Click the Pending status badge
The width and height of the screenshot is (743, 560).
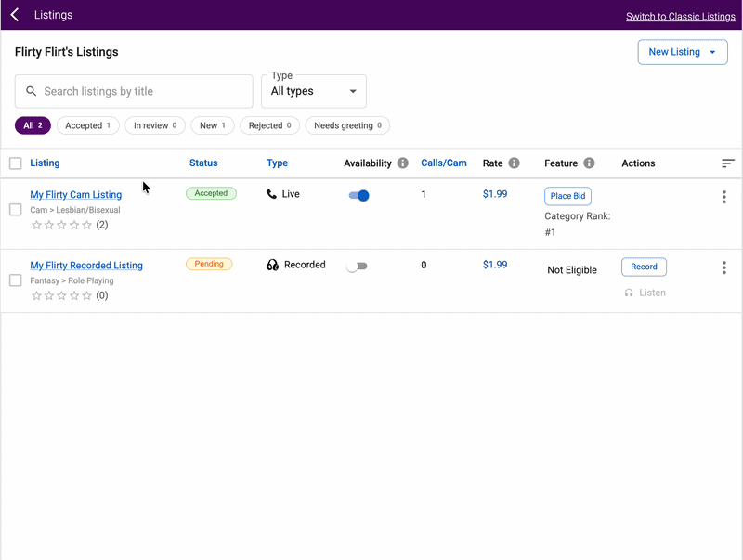coord(209,264)
